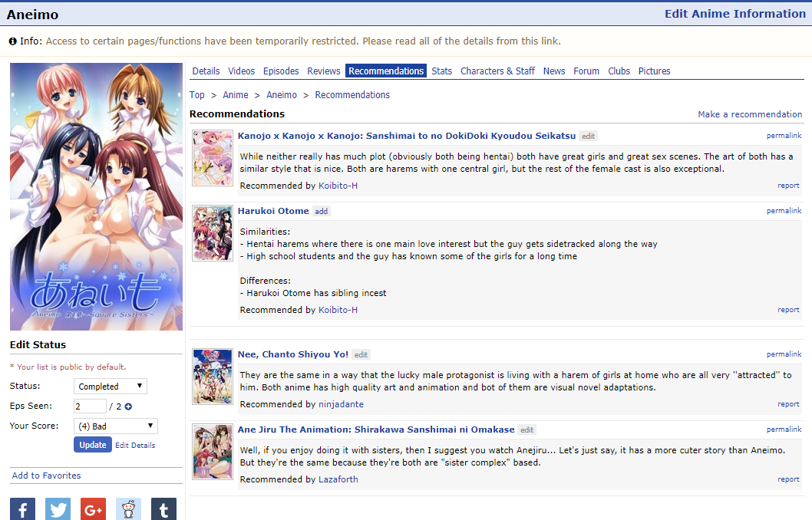This screenshot has height=520, width=812.
Task: Click the Top breadcrumb link
Action: pos(196,94)
